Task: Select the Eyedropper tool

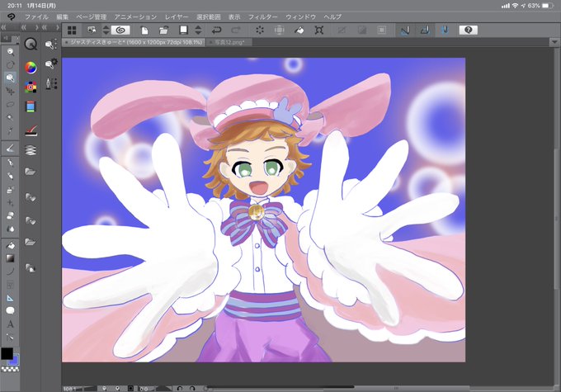Action: tap(11, 131)
